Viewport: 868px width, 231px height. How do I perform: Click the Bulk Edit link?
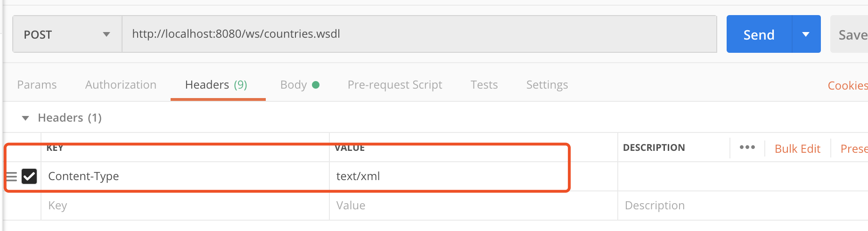[x=797, y=149]
